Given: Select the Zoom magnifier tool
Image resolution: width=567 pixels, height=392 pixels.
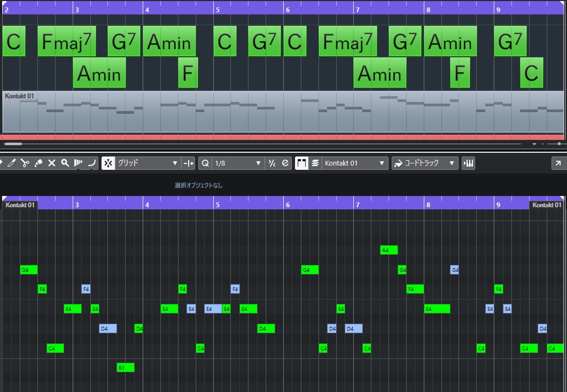Looking at the screenshot, I should pyautogui.click(x=65, y=163).
